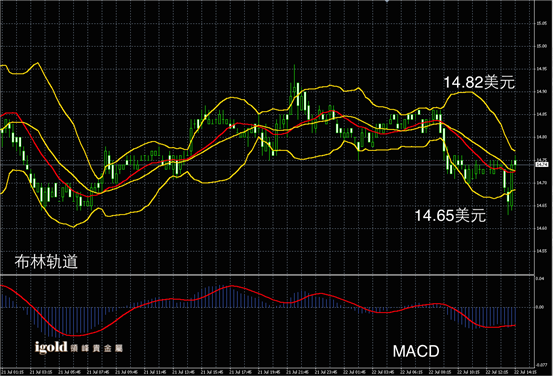553x376 pixels.
Task: Click the upper Bollinger band peak under 14.82美元
Action: click(466, 92)
